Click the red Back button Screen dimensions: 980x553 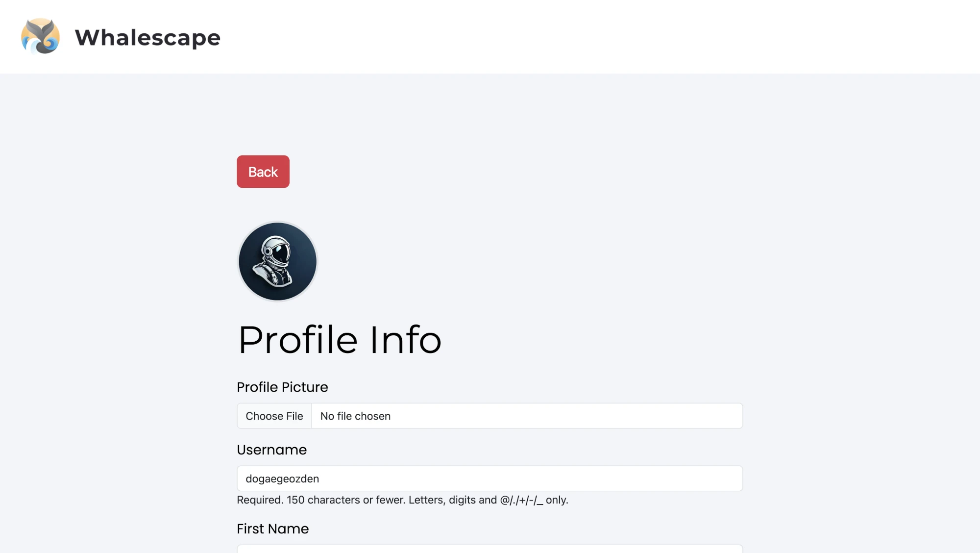(x=263, y=172)
